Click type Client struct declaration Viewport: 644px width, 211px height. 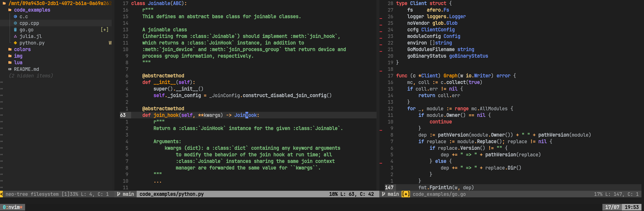point(424,3)
